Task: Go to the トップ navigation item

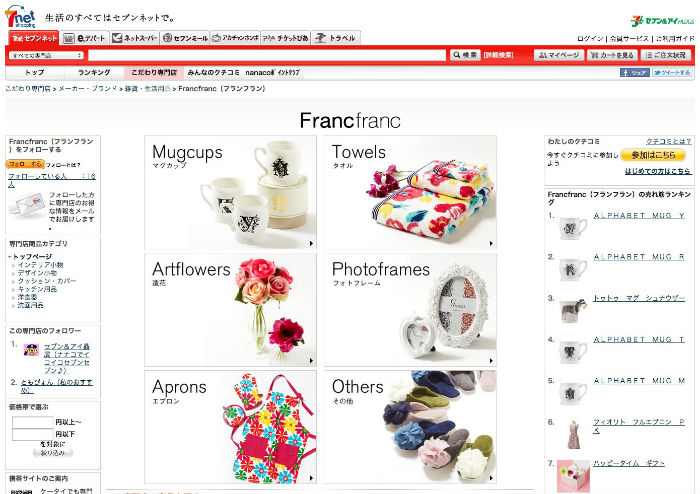Action: 35,72
